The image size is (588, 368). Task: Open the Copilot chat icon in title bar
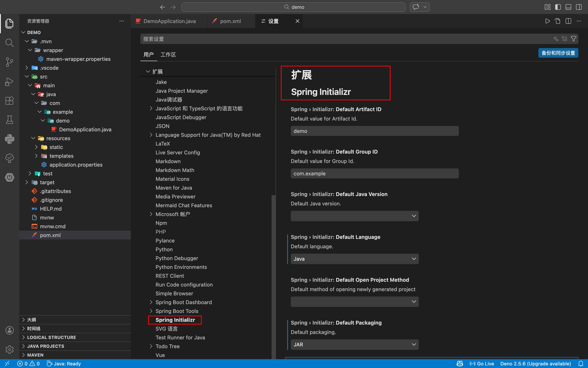point(416,7)
